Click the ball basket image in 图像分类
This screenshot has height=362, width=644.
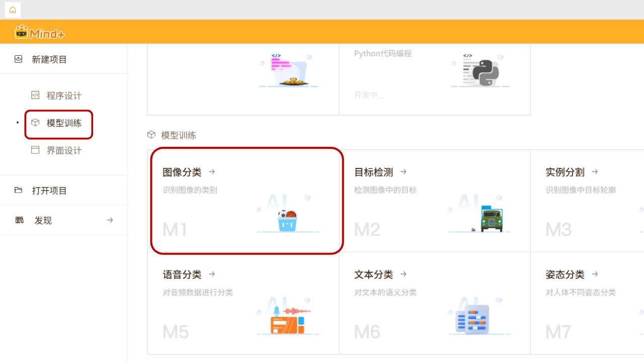coord(287,220)
